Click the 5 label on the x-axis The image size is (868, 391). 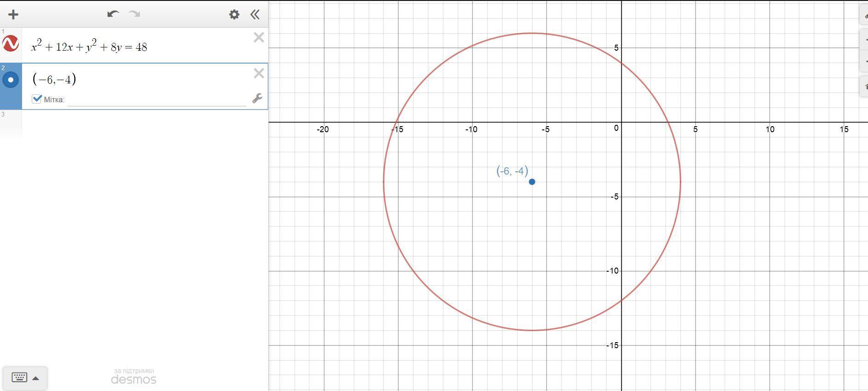(696, 129)
